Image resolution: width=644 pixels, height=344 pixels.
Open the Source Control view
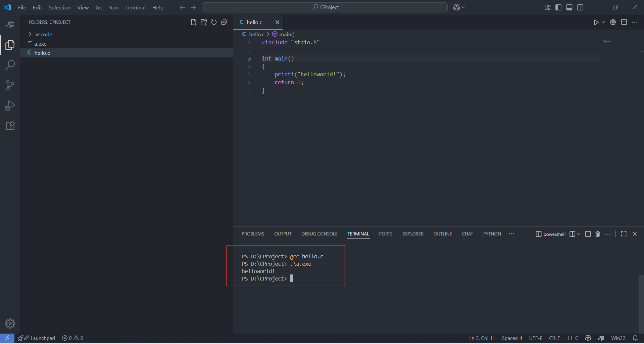pyautogui.click(x=10, y=85)
